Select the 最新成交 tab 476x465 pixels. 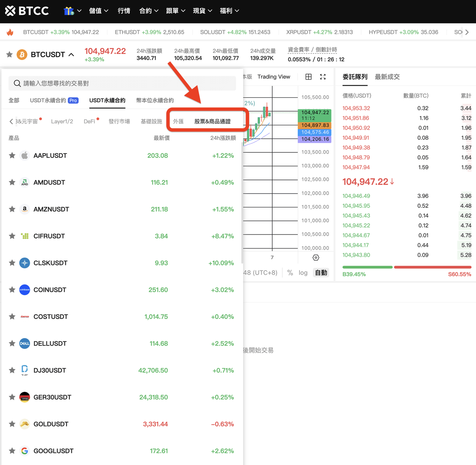point(387,77)
